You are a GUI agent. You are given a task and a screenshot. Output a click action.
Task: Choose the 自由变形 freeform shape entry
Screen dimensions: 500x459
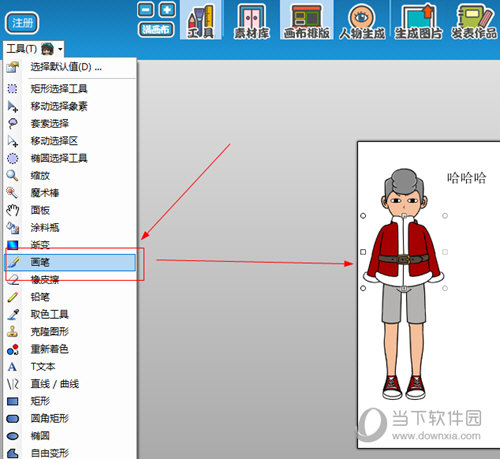[70, 453]
